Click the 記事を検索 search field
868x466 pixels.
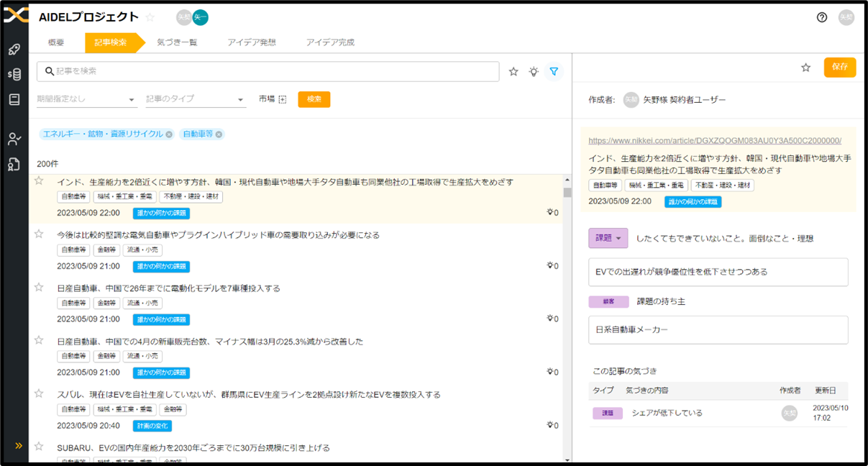(x=273, y=71)
